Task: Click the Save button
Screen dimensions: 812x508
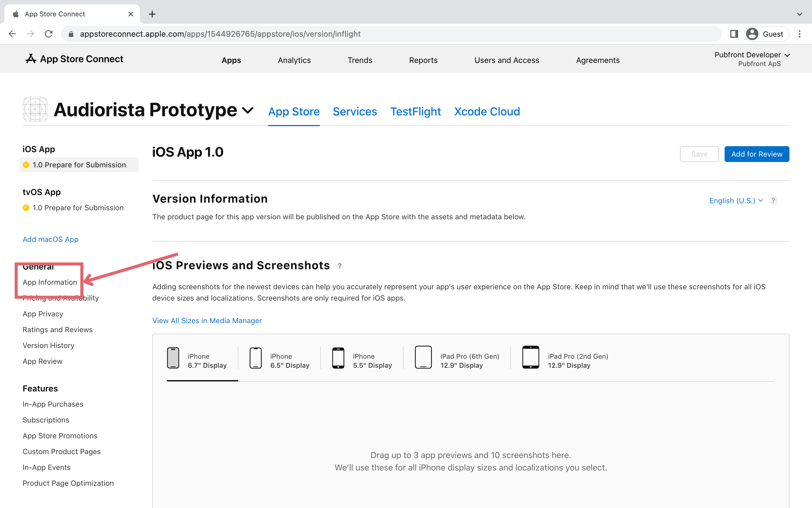Action: [x=699, y=154]
